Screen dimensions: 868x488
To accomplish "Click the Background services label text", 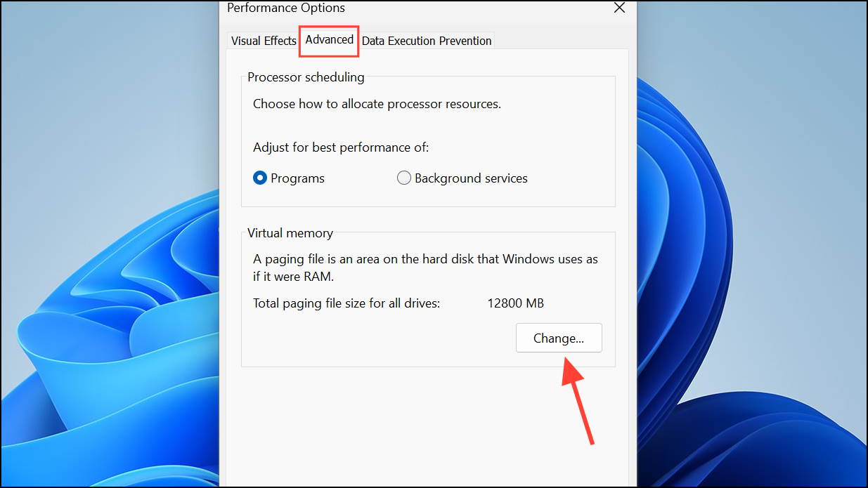I will pyautogui.click(x=470, y=178).
